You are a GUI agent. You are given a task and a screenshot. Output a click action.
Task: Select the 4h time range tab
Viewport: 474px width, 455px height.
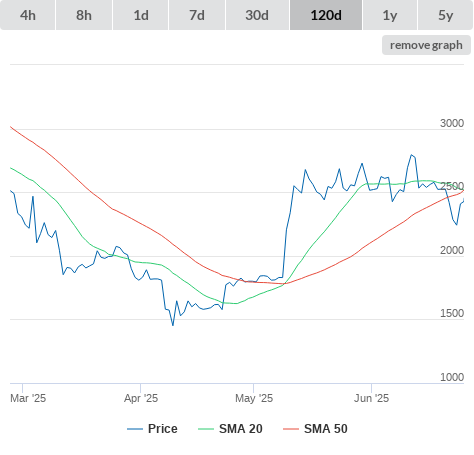click(28, 15)
